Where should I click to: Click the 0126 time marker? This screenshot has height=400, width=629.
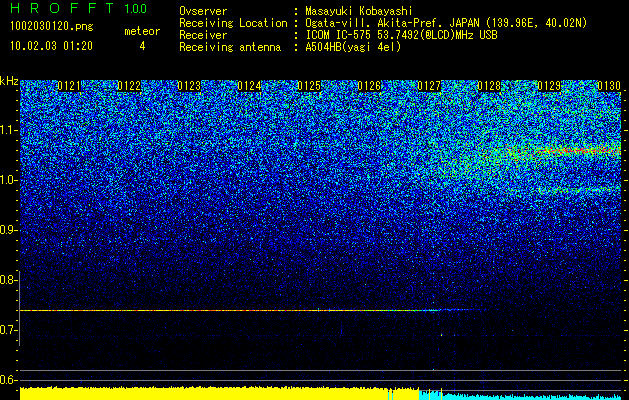tap(369, 86)
